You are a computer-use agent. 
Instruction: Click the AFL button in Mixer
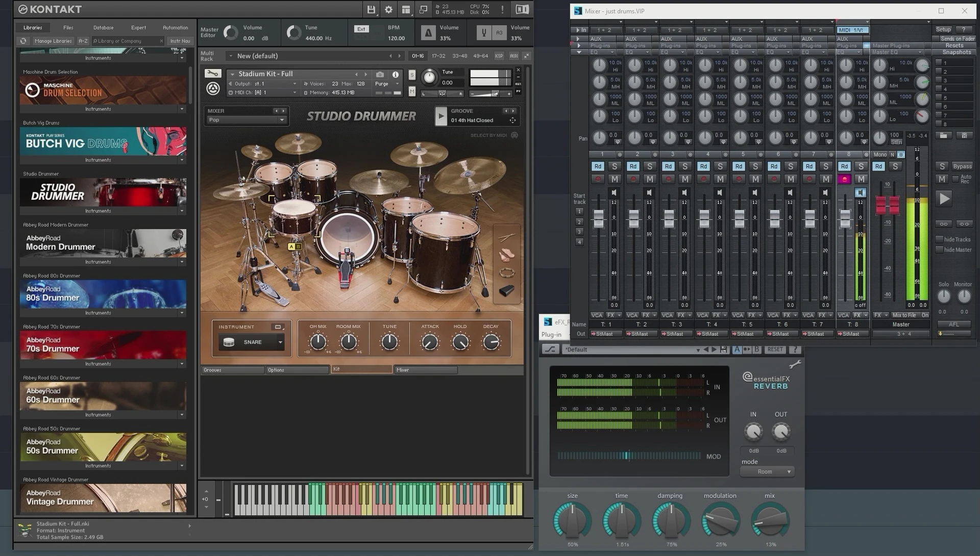(953, 324)
